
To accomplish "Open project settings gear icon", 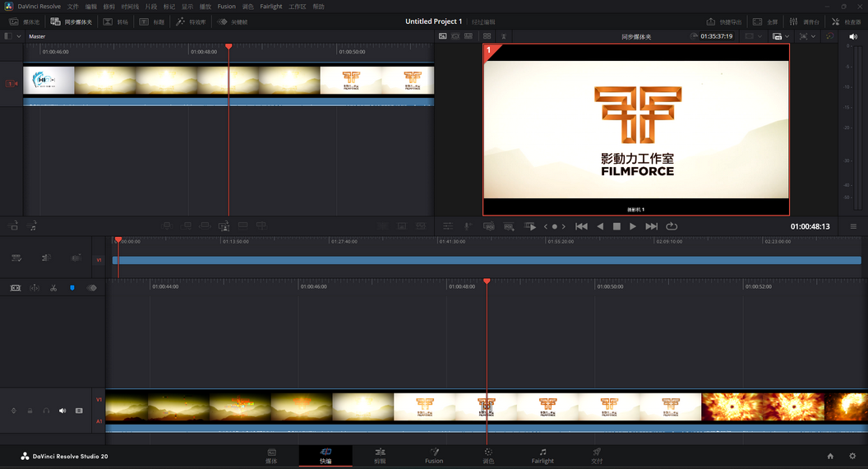I will point(852,456).
